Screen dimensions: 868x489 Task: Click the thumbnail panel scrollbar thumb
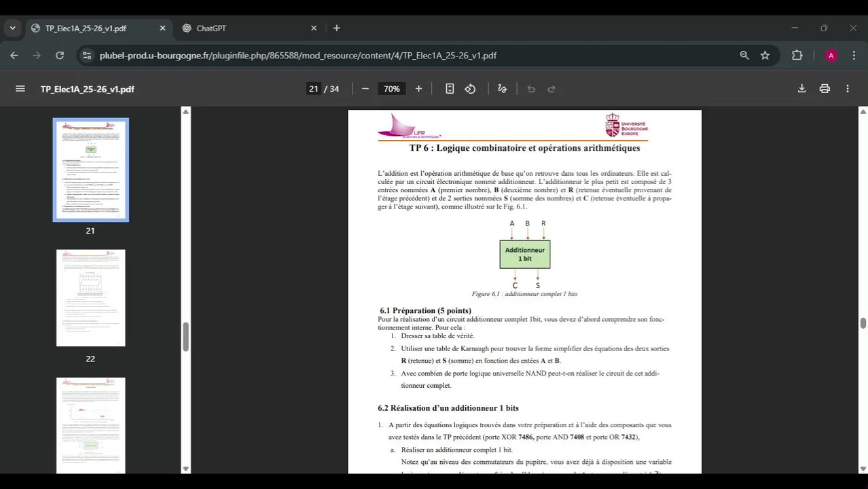pyautogui.click(x=185, y=337)
